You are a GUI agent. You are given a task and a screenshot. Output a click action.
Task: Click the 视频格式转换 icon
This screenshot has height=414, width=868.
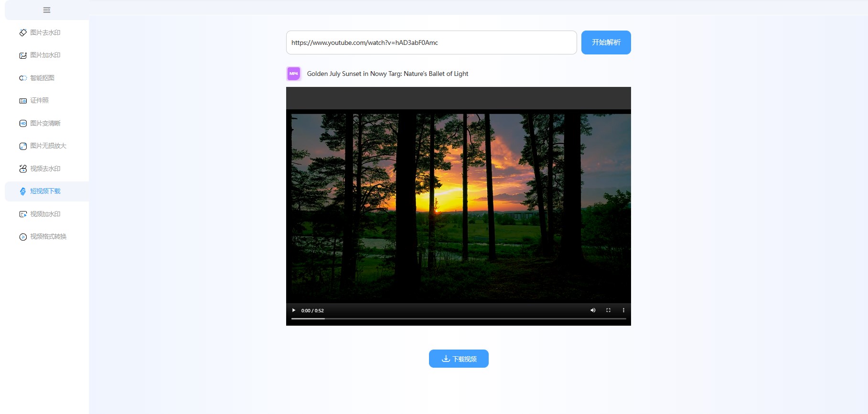(x=23, y=237)
